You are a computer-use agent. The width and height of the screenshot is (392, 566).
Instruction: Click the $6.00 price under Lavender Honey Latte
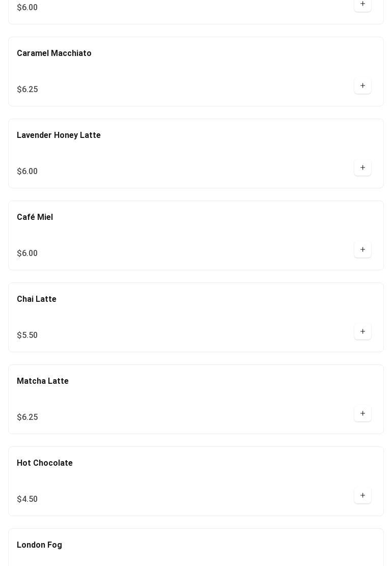(x=27, y=171)
